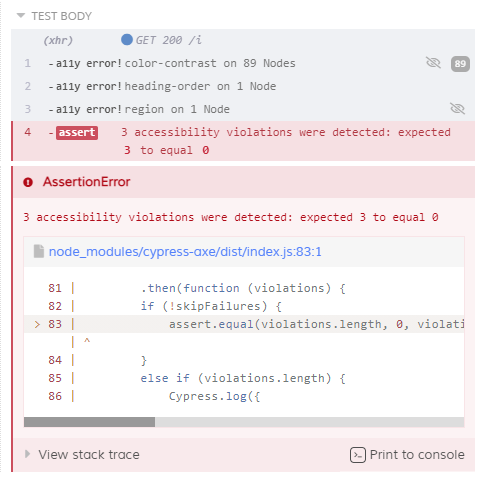Expand View stack trace

83,454
